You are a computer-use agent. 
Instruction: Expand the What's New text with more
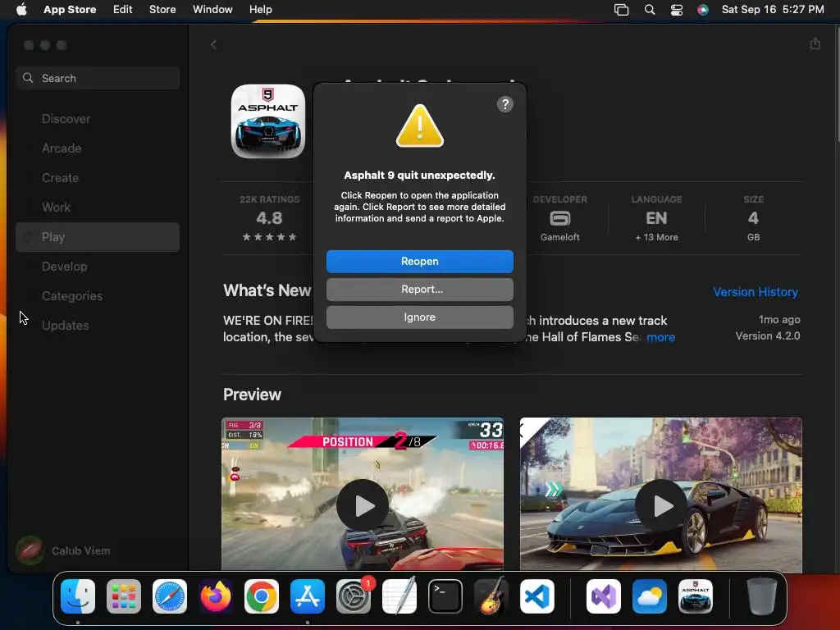point(660,337)
